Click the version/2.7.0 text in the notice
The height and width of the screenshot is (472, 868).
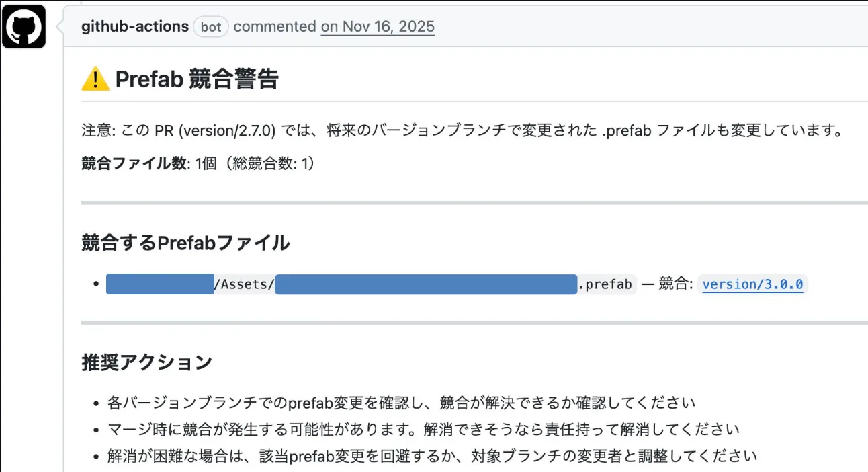tap(224, 130)
